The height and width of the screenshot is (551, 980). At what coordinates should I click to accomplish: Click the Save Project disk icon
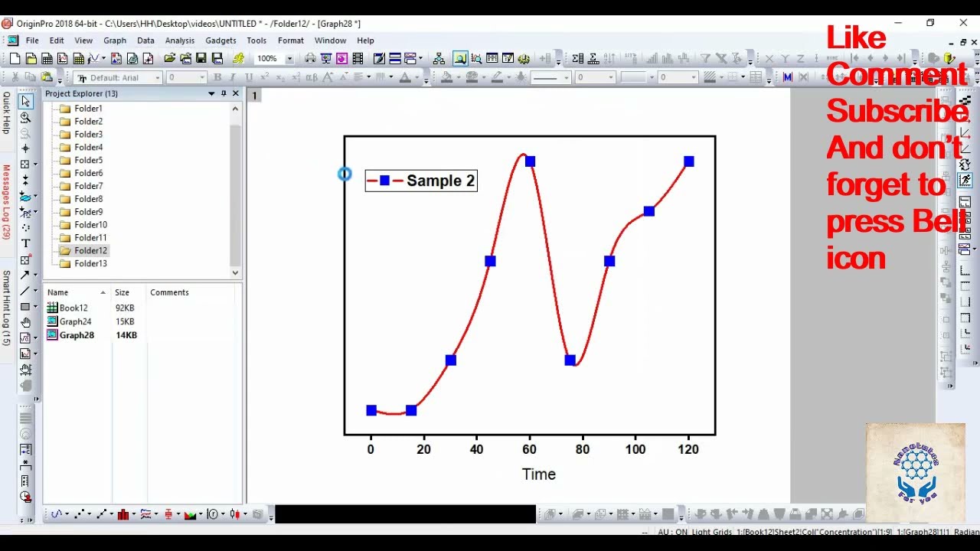[201, 58]
